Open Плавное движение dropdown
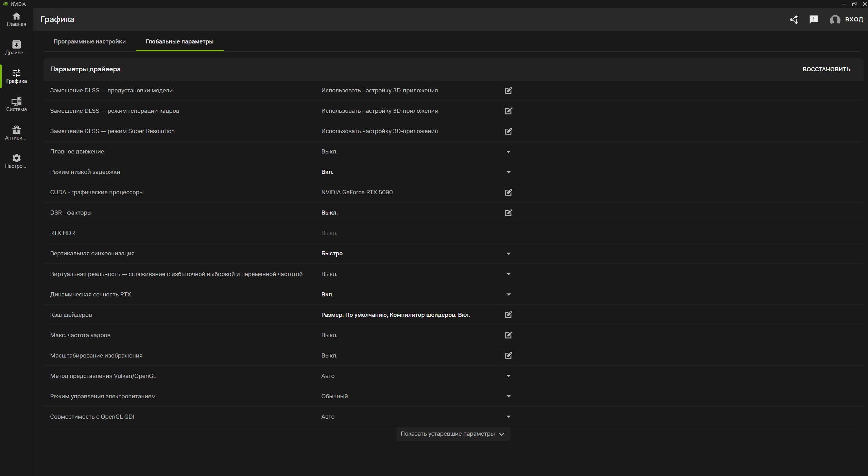 (x=508, y=152)
